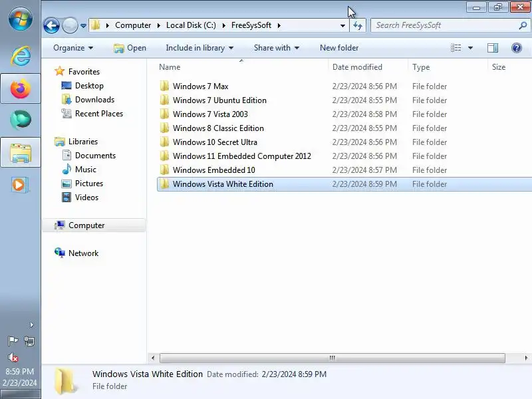Image resolution: width=532 pixels, height=399 pixels.
Task: Sort by the Name column header
Action: tap(170, 67)
